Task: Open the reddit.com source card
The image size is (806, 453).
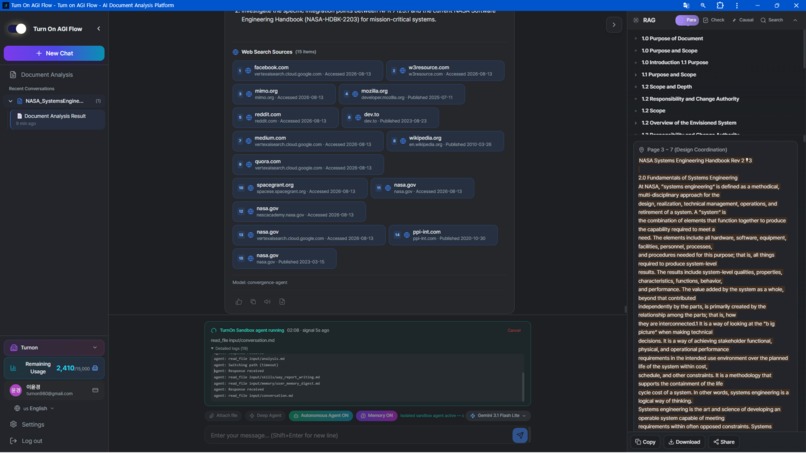Action: [x=285, y=118]
